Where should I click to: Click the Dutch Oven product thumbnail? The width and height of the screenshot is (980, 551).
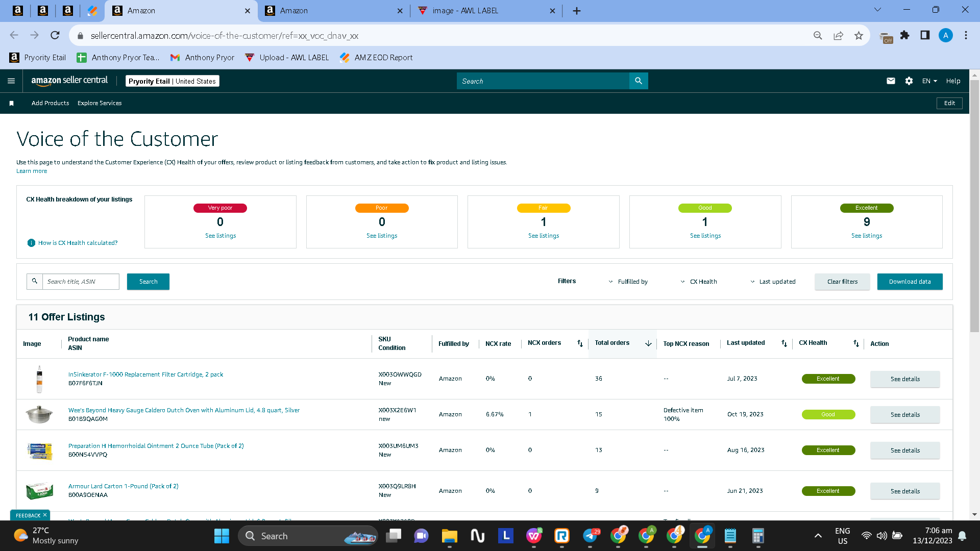coord(39,414)
